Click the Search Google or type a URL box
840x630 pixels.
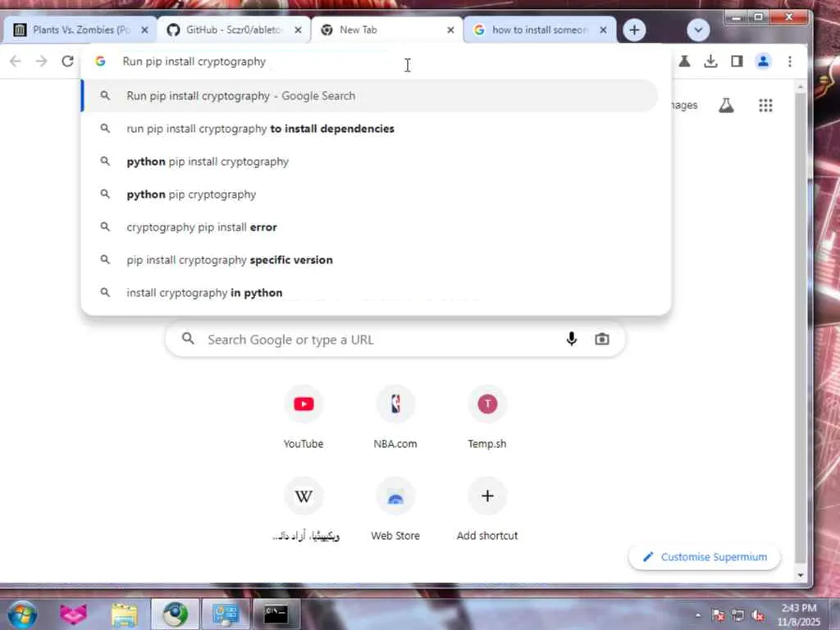[x=395, y=339]
